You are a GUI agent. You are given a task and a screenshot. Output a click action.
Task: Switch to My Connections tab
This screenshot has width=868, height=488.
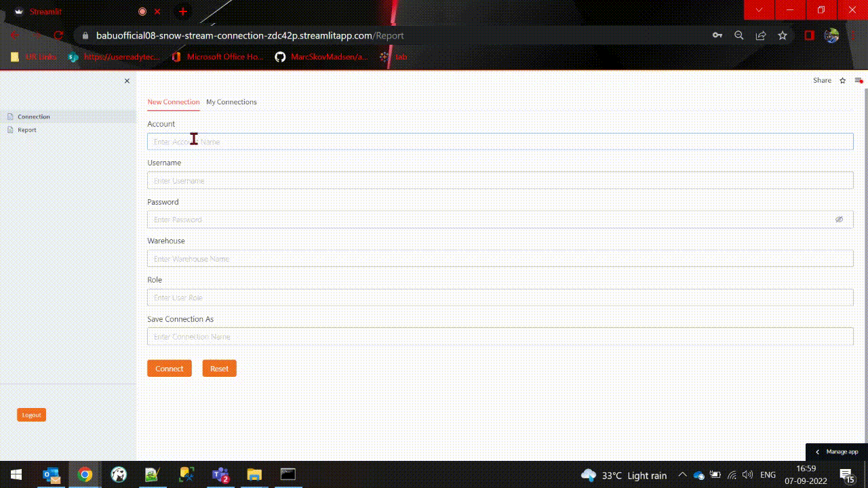click(x=231, y=102)
